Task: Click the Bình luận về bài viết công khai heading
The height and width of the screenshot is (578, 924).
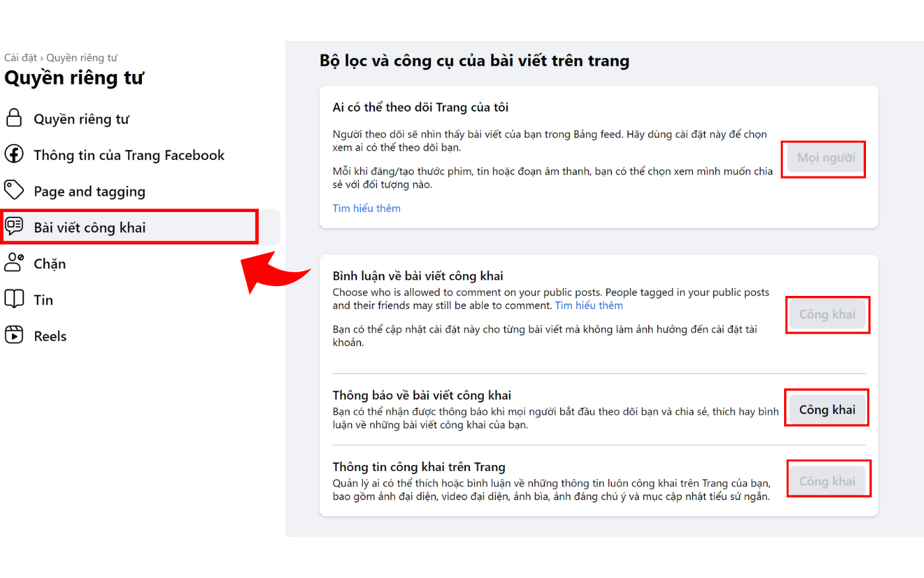Action: pos(418,275)
